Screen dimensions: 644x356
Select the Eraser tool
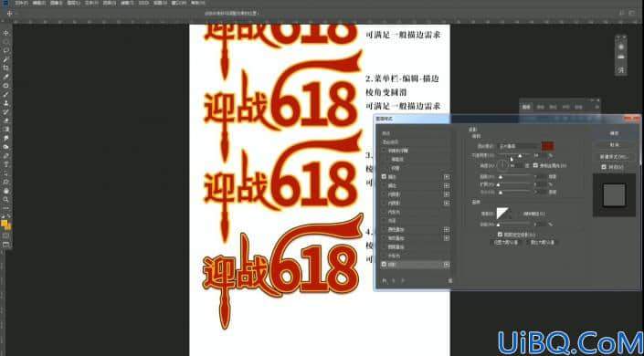[6, 120]
